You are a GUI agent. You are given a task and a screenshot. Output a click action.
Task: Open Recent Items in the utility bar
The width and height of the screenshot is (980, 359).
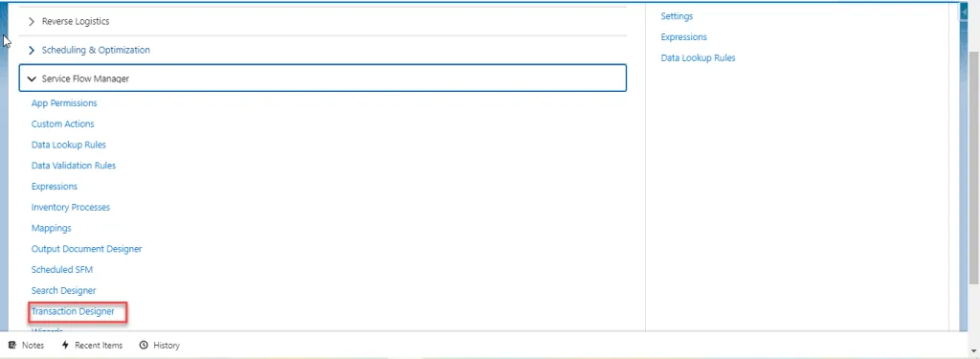(x=92, y=346)
